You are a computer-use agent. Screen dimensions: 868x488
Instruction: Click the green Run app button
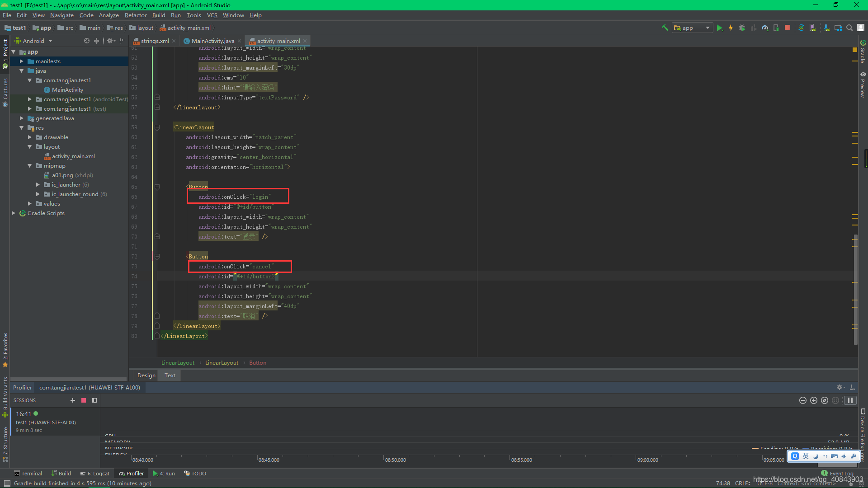pyautogui.click(x=719, y=28)
